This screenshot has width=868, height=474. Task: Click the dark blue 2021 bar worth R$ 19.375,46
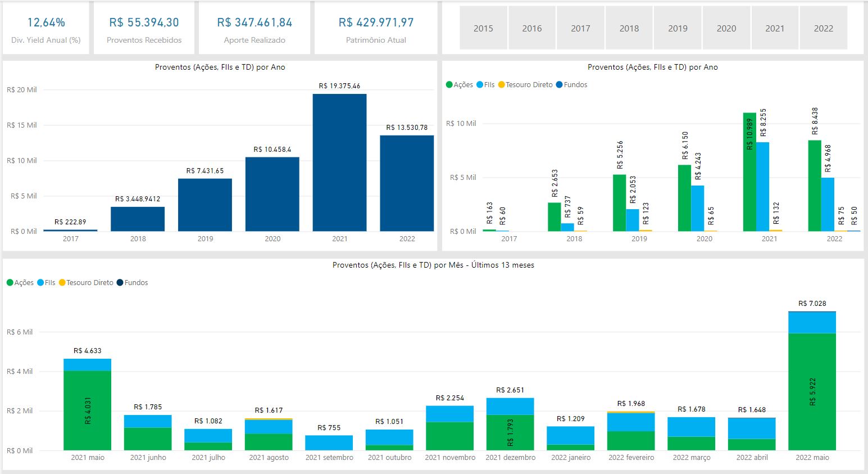tap(340, 162)
